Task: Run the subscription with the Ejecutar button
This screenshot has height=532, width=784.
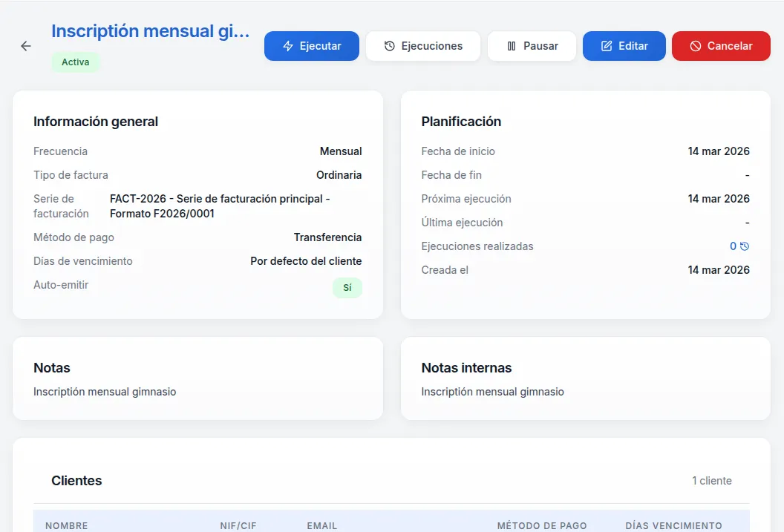Action: (312, 46)
